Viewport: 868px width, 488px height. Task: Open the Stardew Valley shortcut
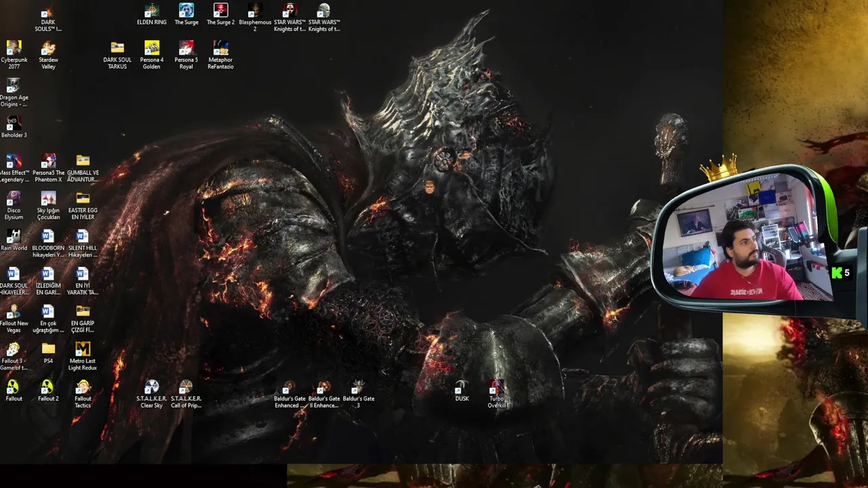(48, 56)
